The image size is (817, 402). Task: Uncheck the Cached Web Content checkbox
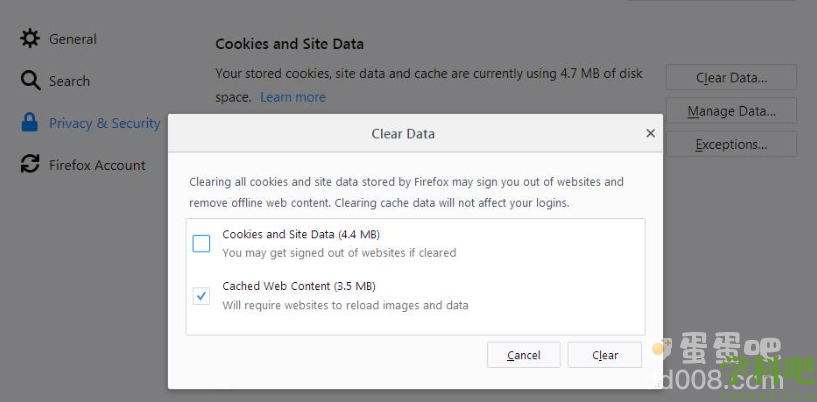[201, 296]
